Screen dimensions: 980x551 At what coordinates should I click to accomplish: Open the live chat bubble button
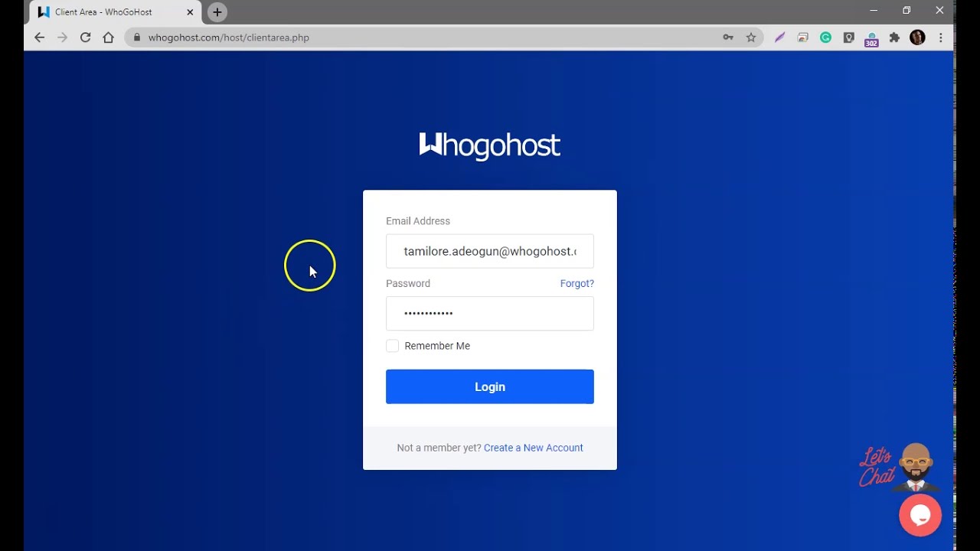coord(920,515)
